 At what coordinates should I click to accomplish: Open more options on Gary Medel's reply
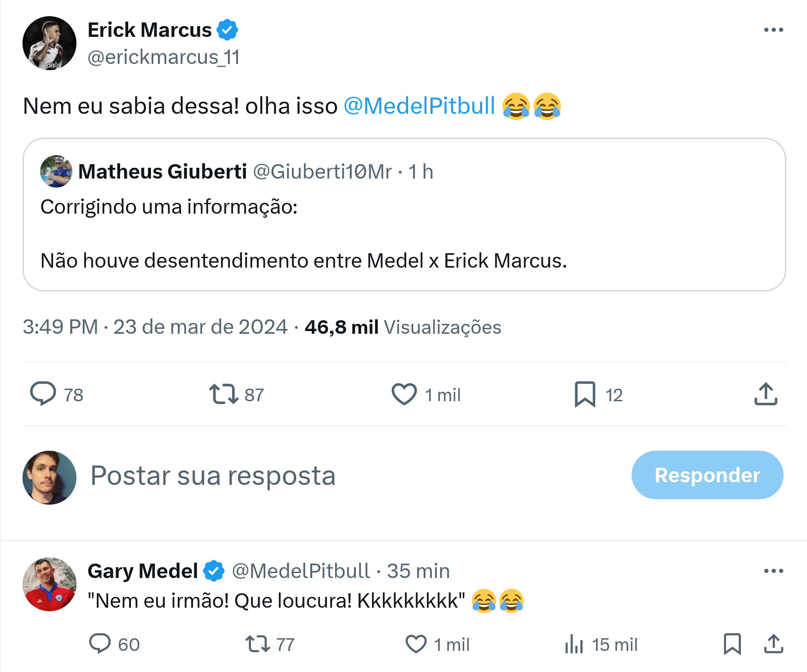pyautogui.click(x=773, y=571)
